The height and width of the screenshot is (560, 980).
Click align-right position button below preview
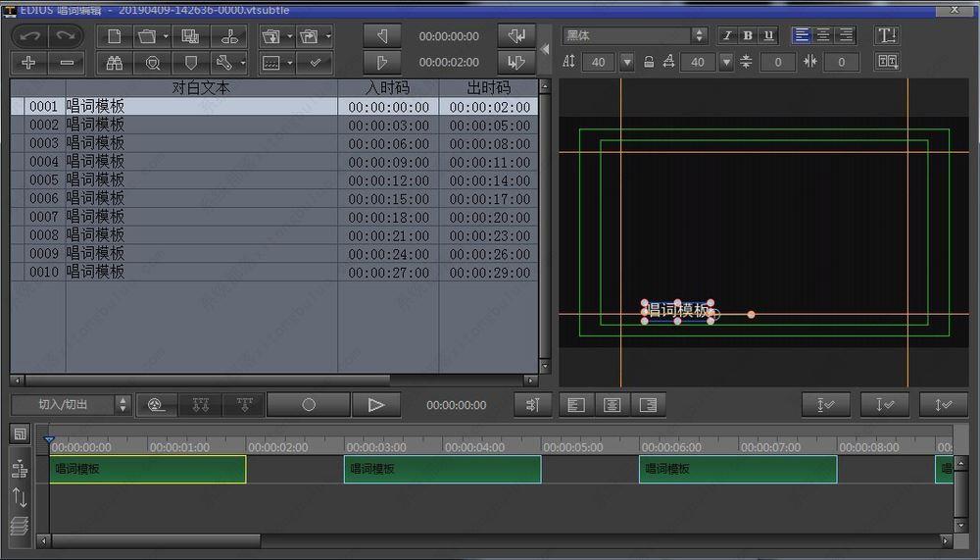coord(648,405)
